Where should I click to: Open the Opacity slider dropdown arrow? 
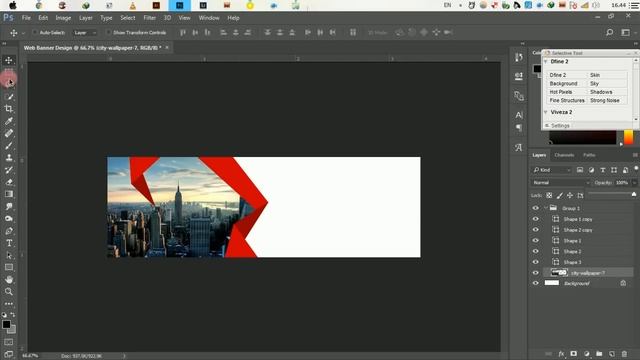pyautogui.click(x=634, y=182)
